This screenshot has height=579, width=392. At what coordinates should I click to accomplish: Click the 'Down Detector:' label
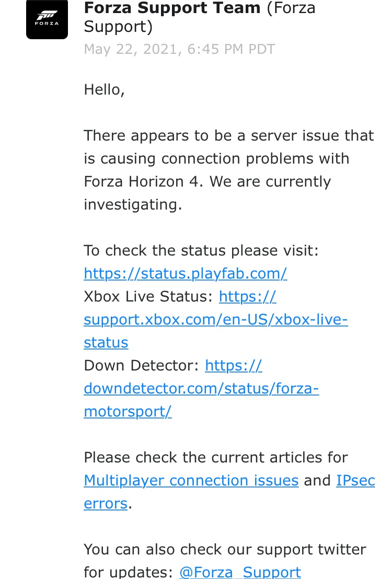[x=142, y=366]
